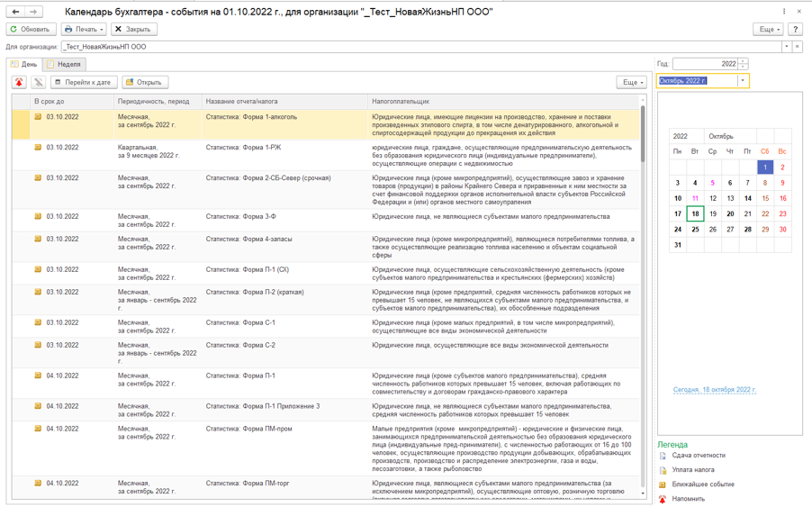Viewport: 812px width, 507px height.
Task: Open help with the question mark button
Action: pyautogui.click(x=795, y=29)
